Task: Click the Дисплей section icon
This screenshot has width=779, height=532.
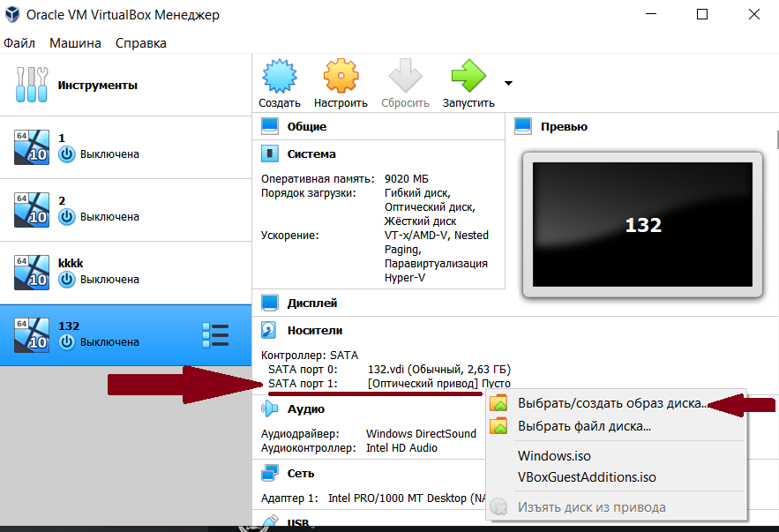Action: (270, 303)
